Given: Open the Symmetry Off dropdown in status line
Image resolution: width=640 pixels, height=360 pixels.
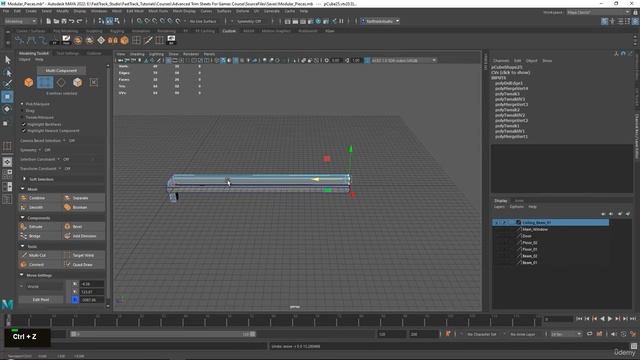Looking at the screenshot, I should pos(249,21).
